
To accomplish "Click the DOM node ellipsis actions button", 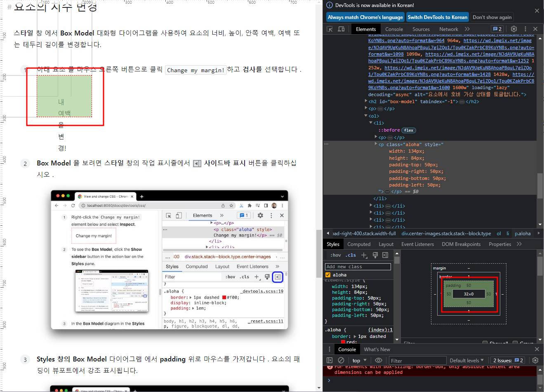I will click(x=326, y=144).
